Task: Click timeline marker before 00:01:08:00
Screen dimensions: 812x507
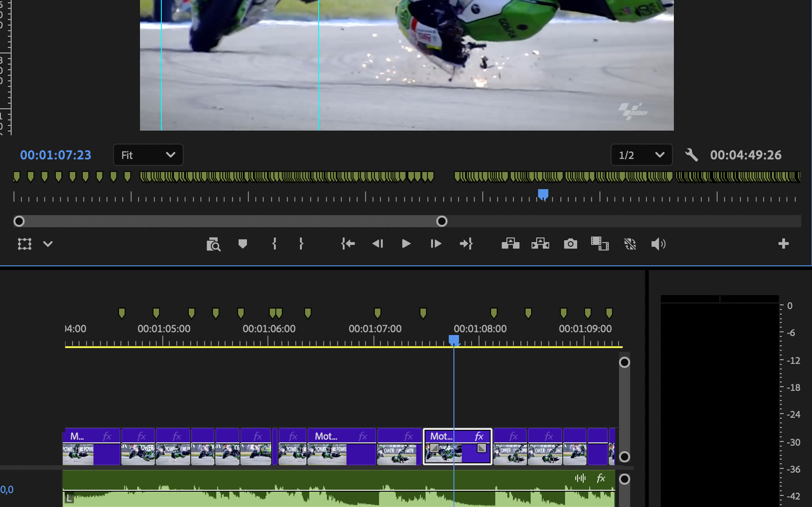Action: click(x=423, y=313)
